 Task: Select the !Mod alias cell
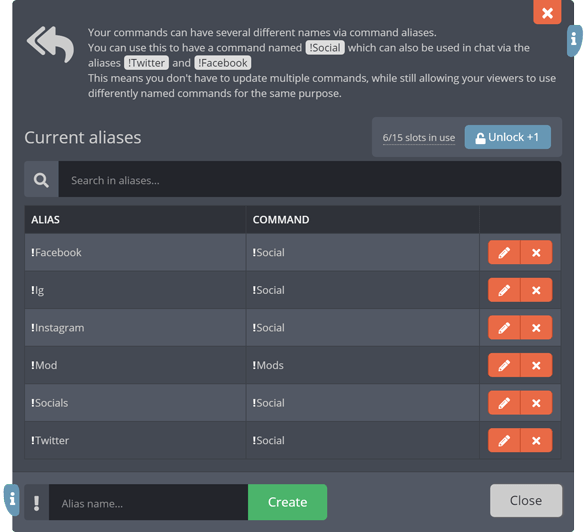[135, 365]
